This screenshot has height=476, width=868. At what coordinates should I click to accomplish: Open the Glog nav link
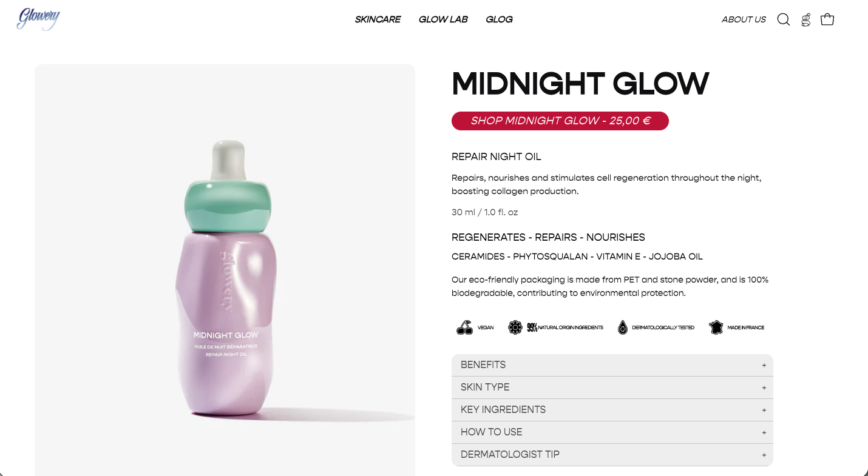click(499, 19)
